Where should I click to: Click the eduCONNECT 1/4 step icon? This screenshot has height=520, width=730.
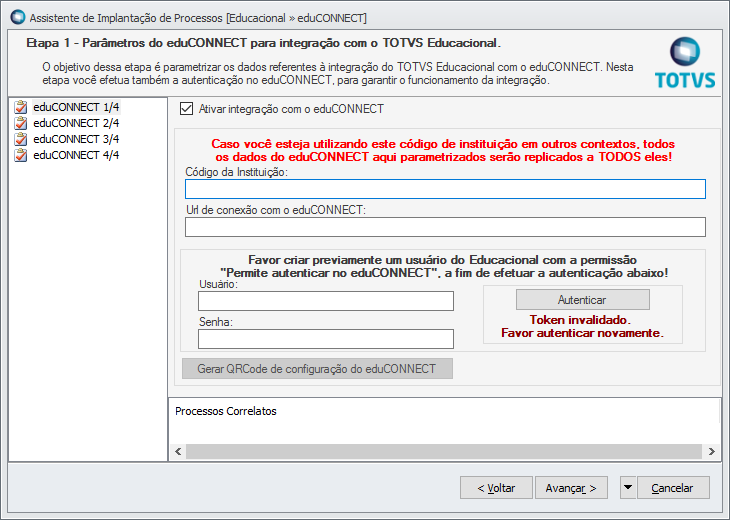click(x=21, y=107)
